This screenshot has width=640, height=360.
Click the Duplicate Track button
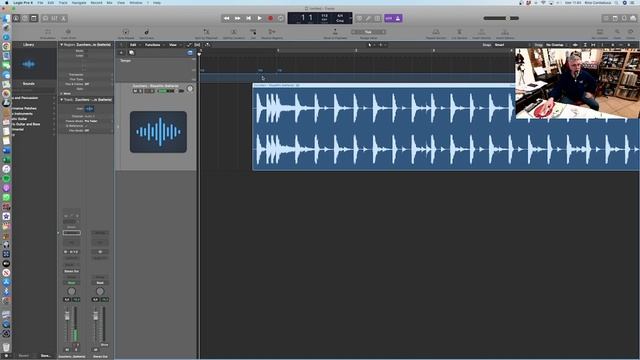click(x=131, y=53)
